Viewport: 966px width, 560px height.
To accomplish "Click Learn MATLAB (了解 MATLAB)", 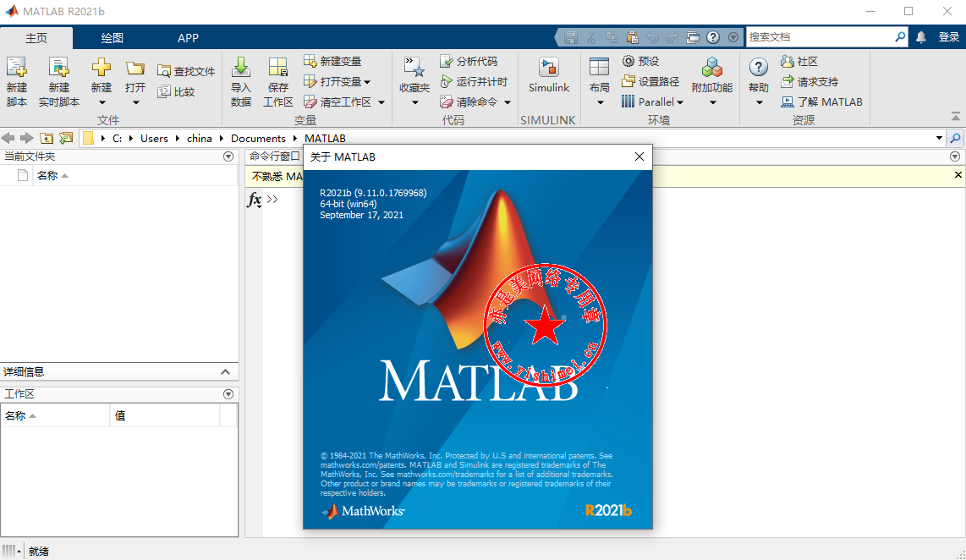I will (x=822, y=102).
